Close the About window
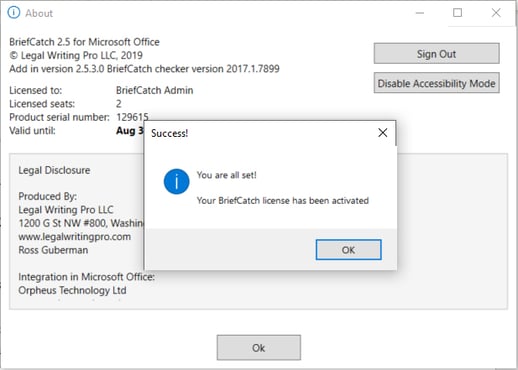The image size is (518, 370). click(496, 13)
